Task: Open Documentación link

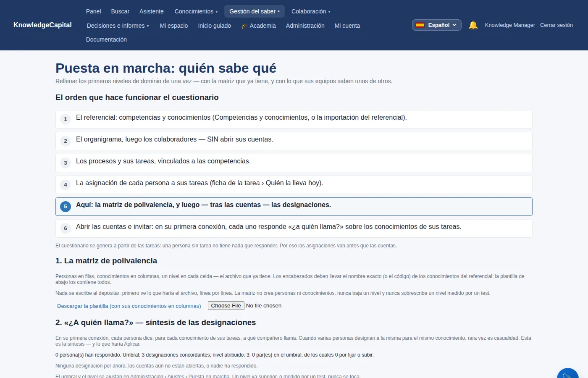Action: [x=106, y=39]
